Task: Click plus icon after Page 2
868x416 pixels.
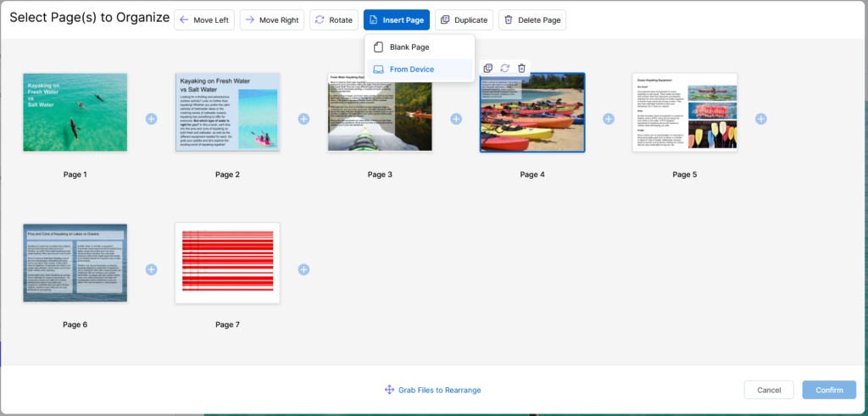Action: [x=303, y=119]
